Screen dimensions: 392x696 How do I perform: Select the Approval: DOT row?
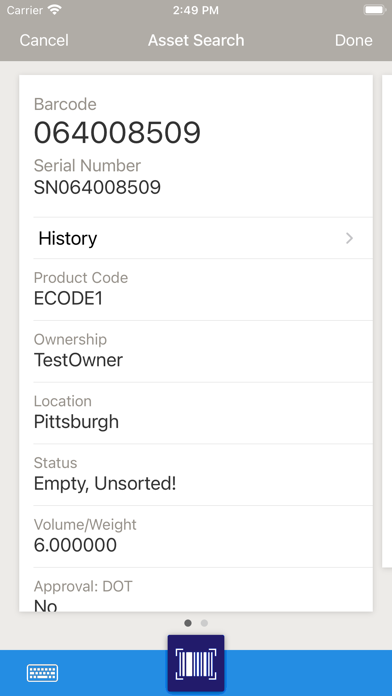(x=203, y=589)
